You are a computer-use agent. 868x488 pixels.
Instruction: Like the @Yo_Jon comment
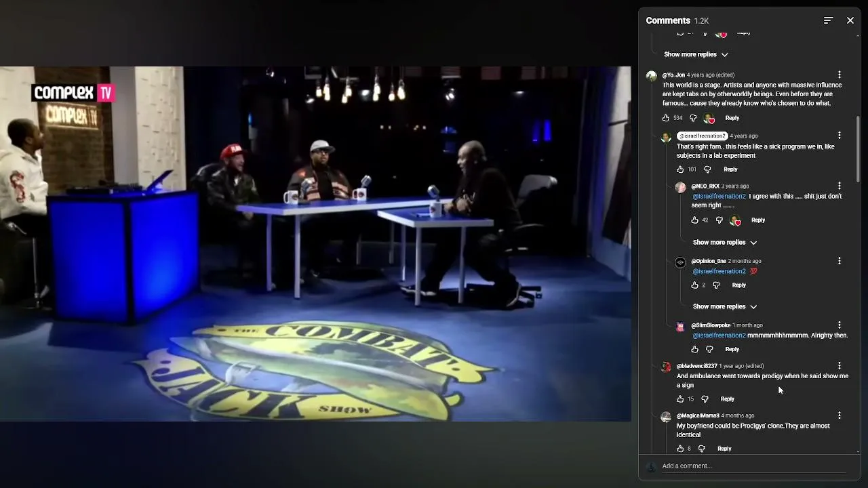coord(666,118)
